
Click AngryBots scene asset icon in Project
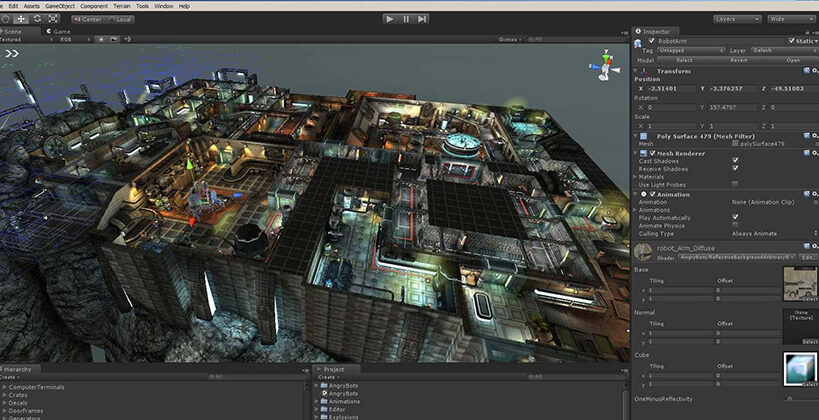click(324, 393)
